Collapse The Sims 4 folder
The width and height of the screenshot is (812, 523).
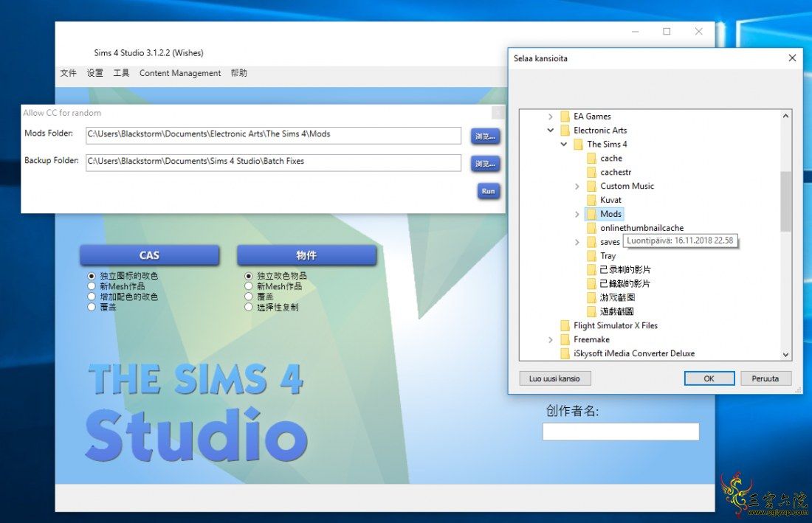pos(564,145)
